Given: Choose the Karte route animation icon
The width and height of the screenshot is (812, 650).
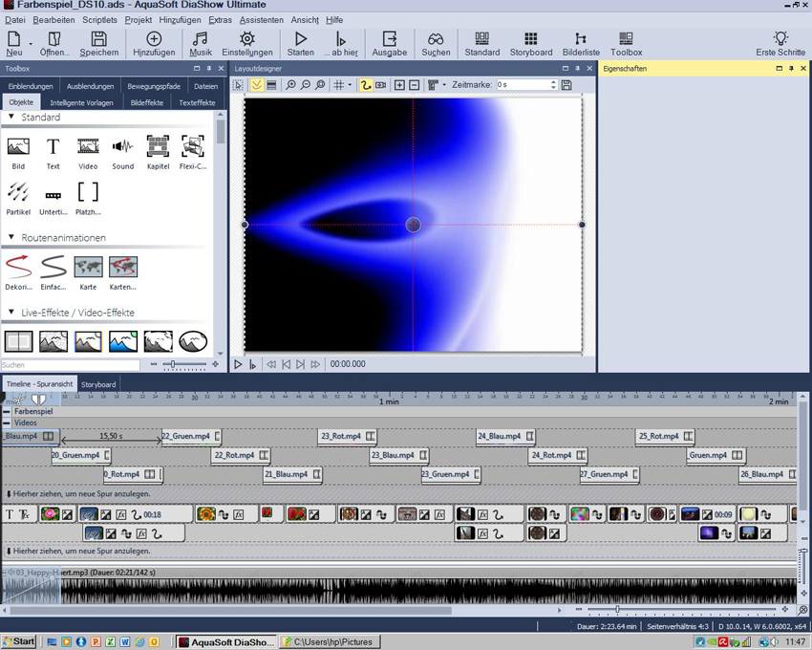Looking at the screenshot, I should [x=88, y=267].
